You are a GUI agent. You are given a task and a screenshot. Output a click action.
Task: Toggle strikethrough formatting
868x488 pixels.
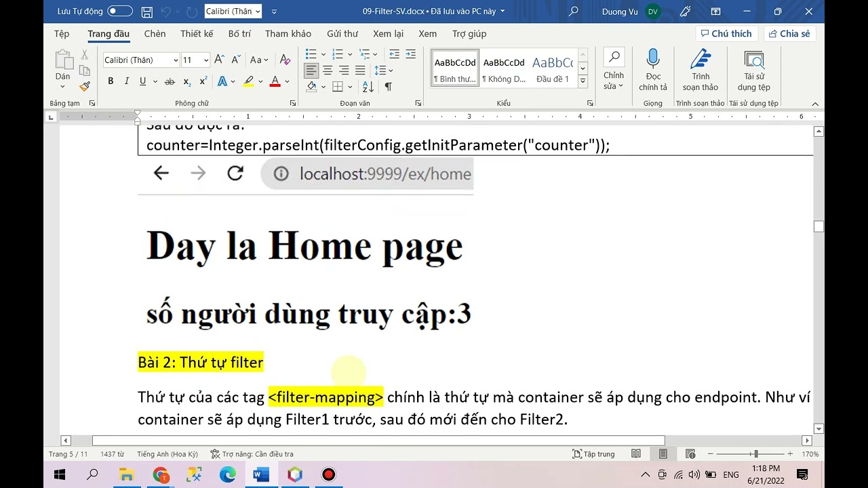(x=170, y=81)
